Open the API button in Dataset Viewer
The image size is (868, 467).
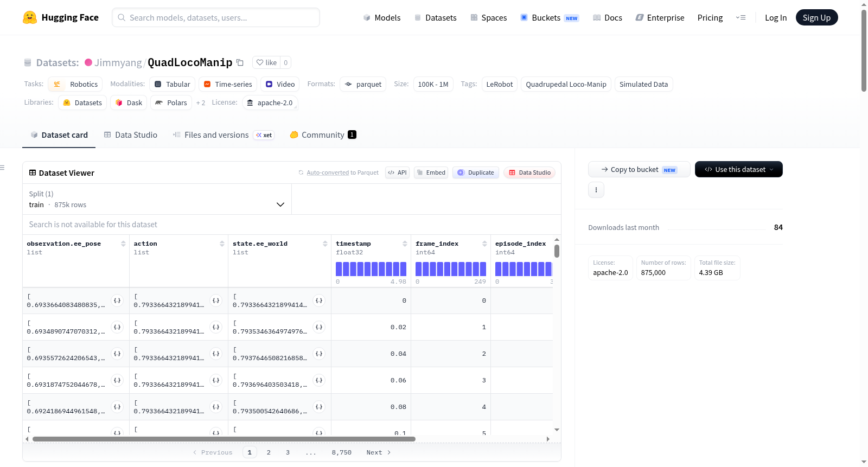pos(397,172)
